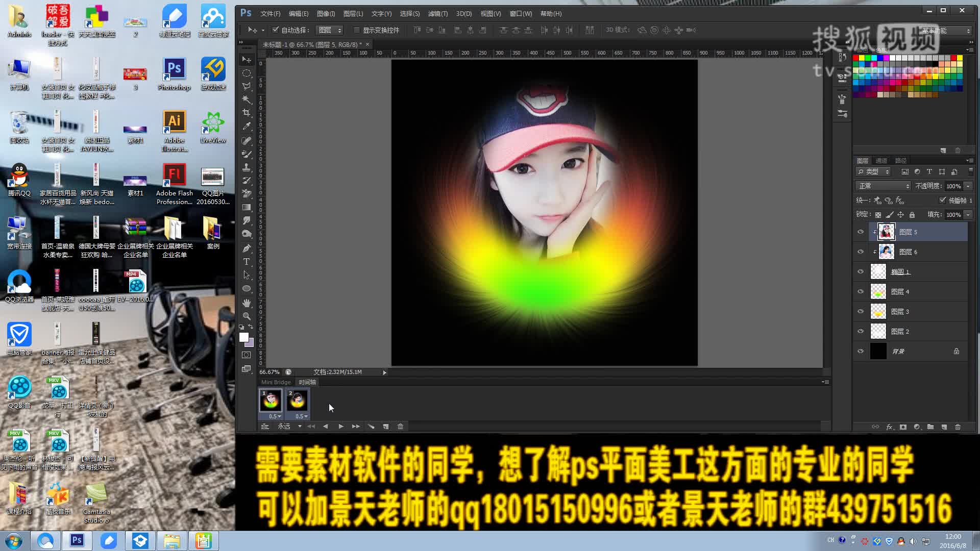980x551 pixels.
Task: Hide the 椭圆 1 layer
Action: pyautogui.click(x=861, y=271)
